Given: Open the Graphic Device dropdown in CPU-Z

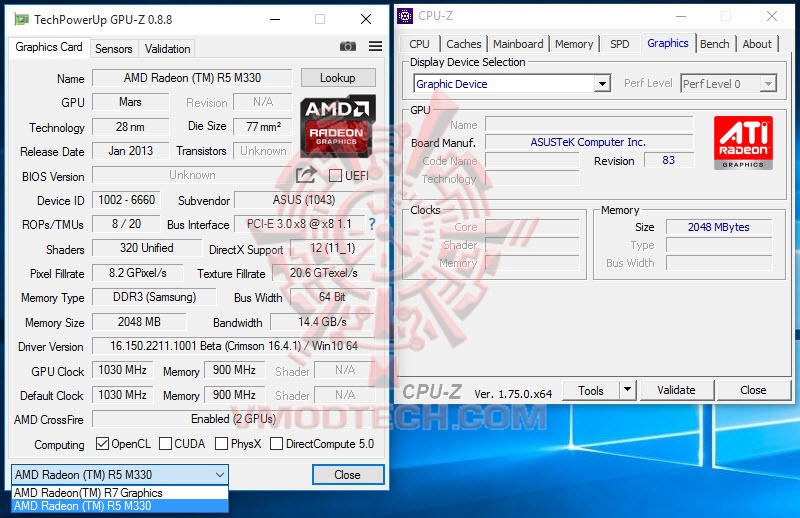Looking at the screenshot, I should click(x=603, y=84).
